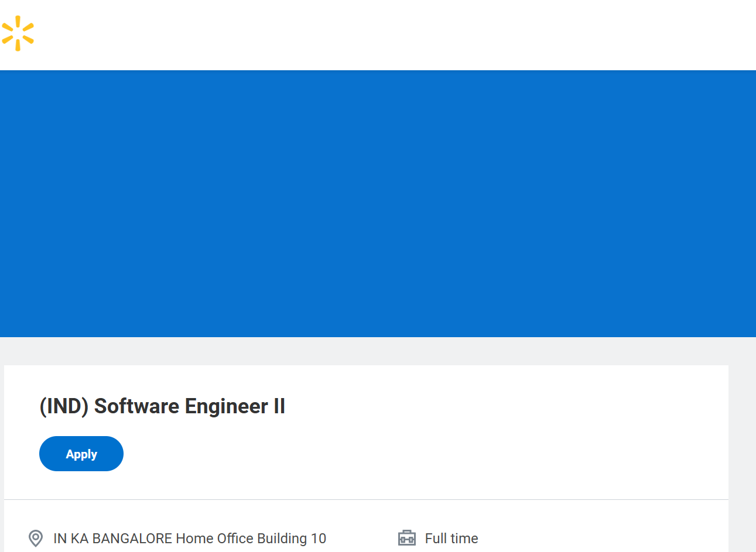Click the briefcase job type icon

point(407,538)
